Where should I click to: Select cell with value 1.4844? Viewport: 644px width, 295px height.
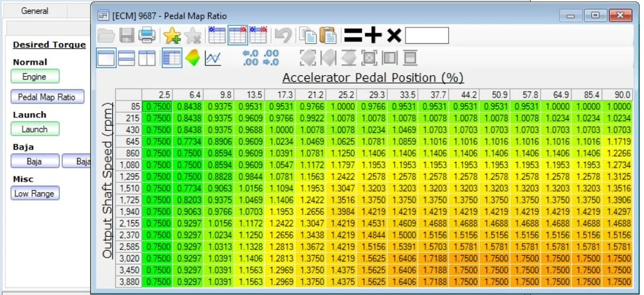coord(372,235)
